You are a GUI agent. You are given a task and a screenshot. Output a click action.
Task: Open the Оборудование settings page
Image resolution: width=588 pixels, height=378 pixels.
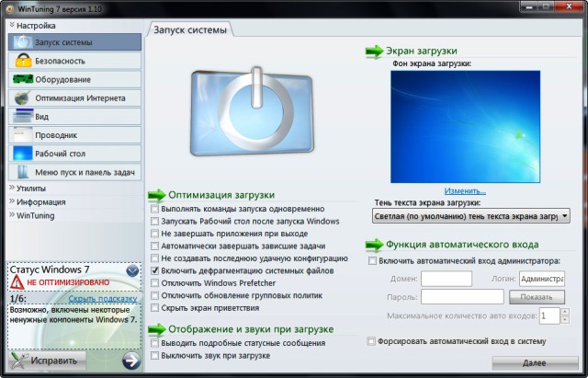point(74,79)
